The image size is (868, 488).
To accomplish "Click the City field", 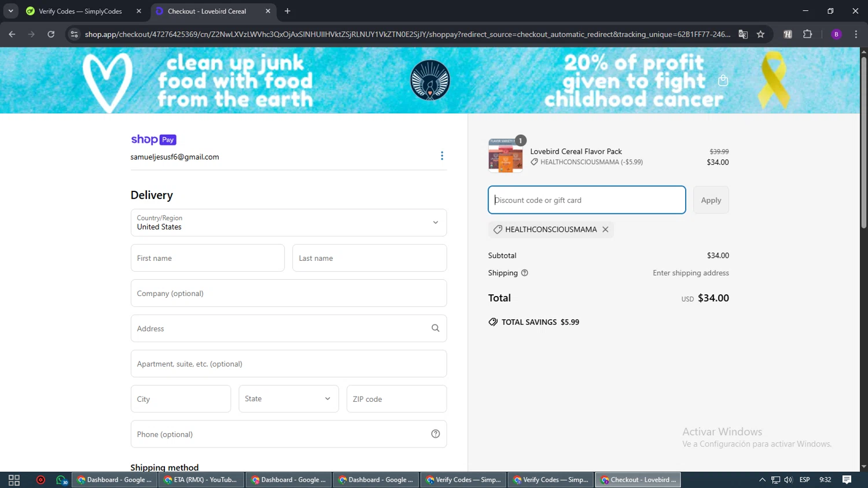I will [181, 399].
